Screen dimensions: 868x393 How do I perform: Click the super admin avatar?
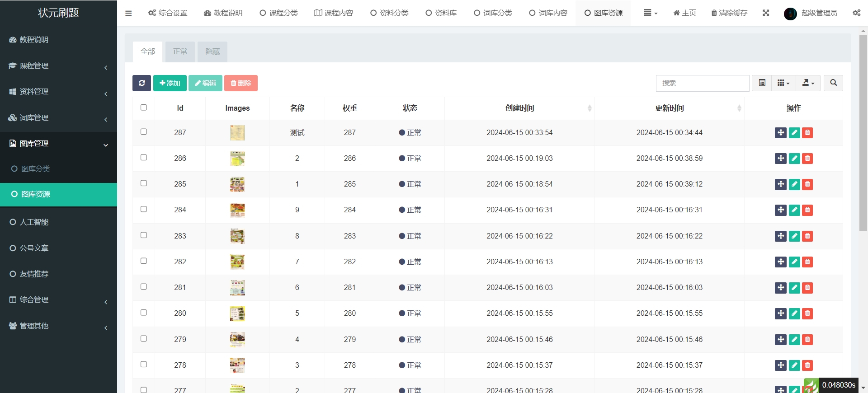coord(790,14)
